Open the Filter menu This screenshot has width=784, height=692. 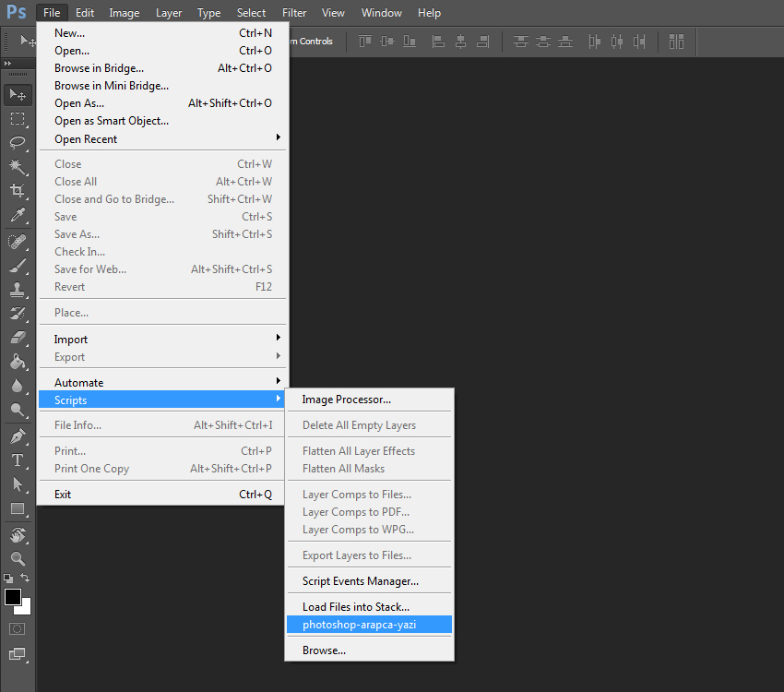point(294,13)
